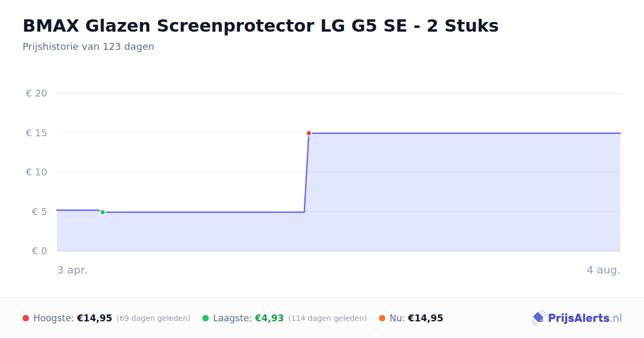
Task: Open the PrijsAlerts.nl brand link
Action: click(x=576, y=318)
